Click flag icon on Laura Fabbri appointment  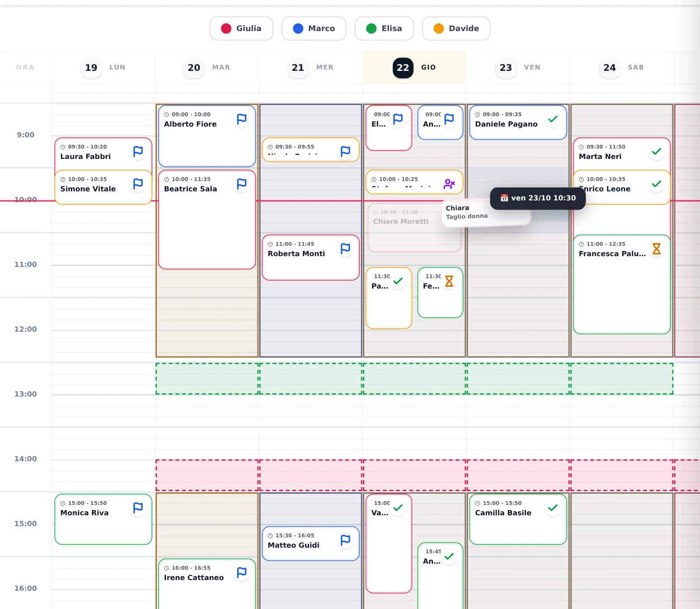point(138,152)
